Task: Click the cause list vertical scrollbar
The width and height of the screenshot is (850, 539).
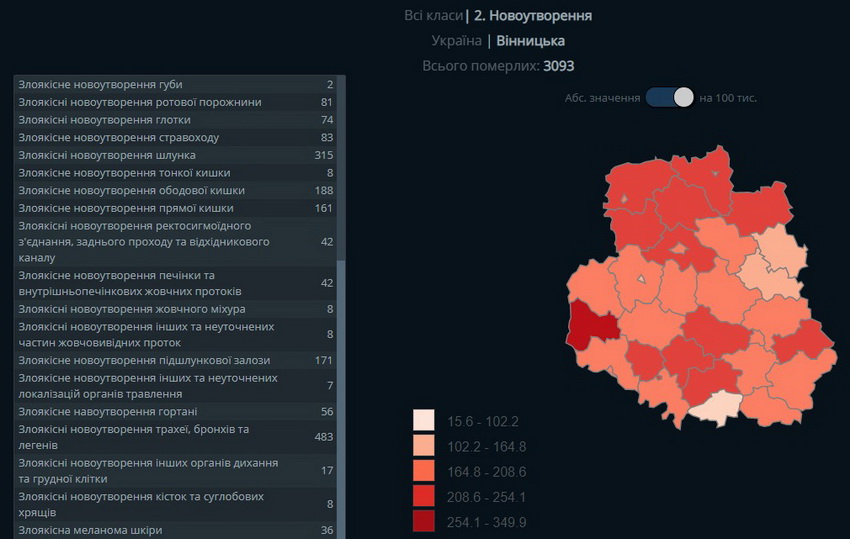Action: coord(341,300)
